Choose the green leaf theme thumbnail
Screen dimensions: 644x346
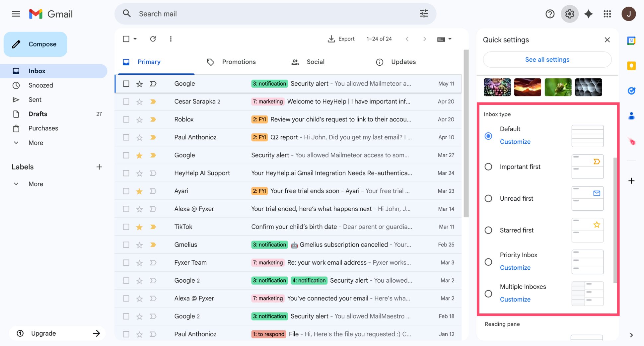[558, 87]
